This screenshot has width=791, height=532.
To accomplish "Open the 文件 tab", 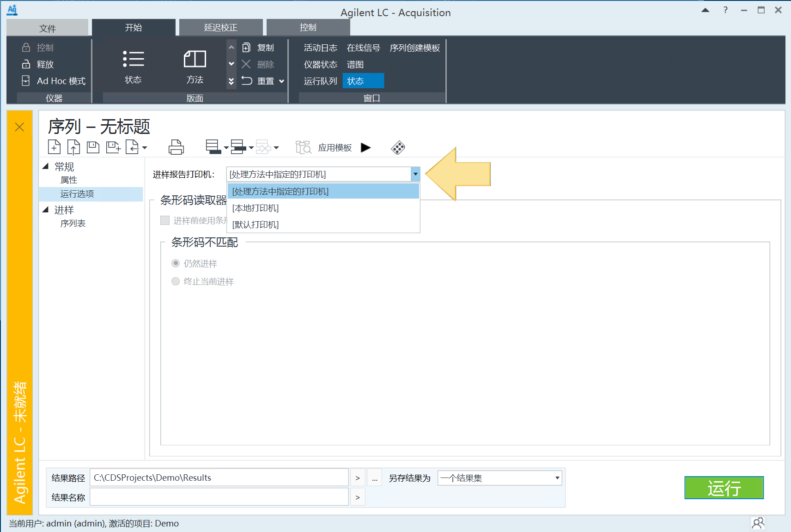I will pyautogui.click(x=47, y=28).
